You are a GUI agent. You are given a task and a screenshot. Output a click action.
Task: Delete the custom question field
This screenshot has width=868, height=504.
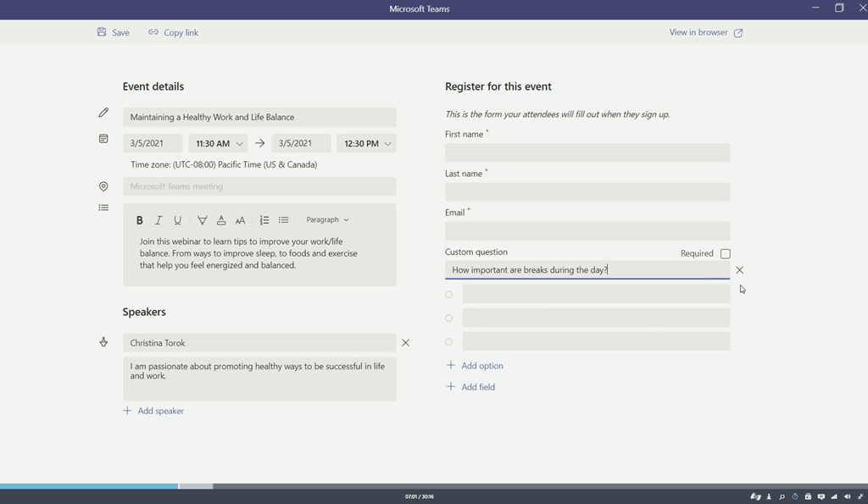tap(740, 270)
